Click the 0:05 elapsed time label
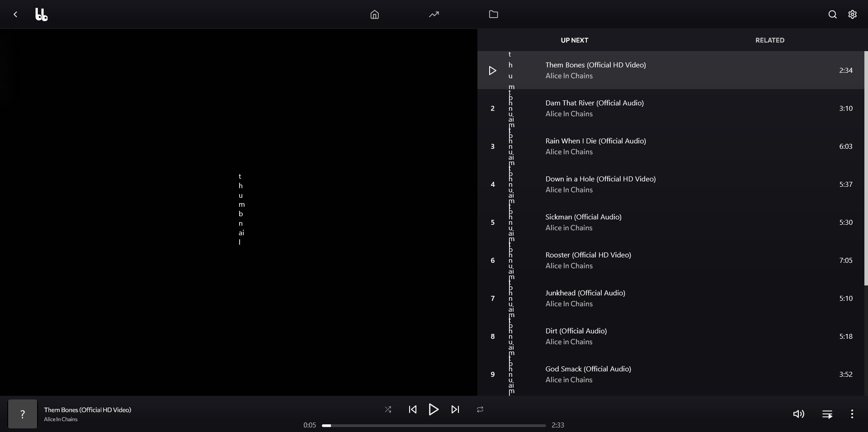Viewport: 868px width, 432px height. (310, 425)
